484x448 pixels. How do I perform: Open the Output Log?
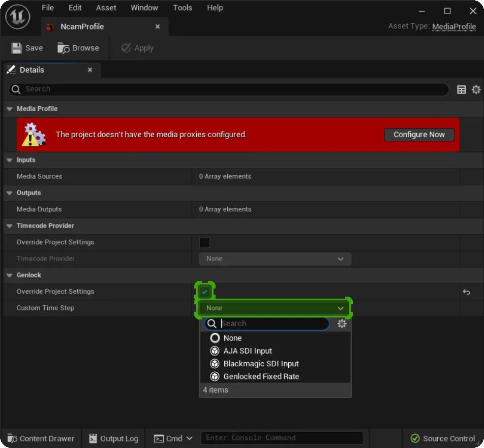pyautogui.click(x=113, y=438)
